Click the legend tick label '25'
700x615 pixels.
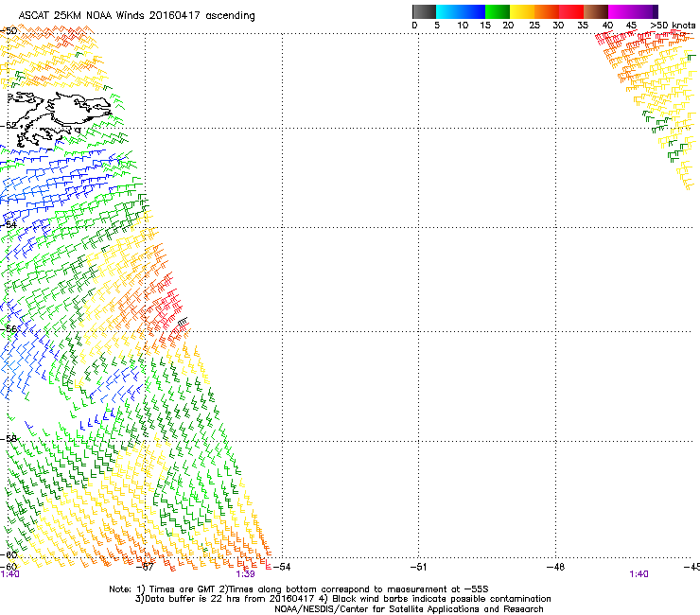tap(534, 26)
